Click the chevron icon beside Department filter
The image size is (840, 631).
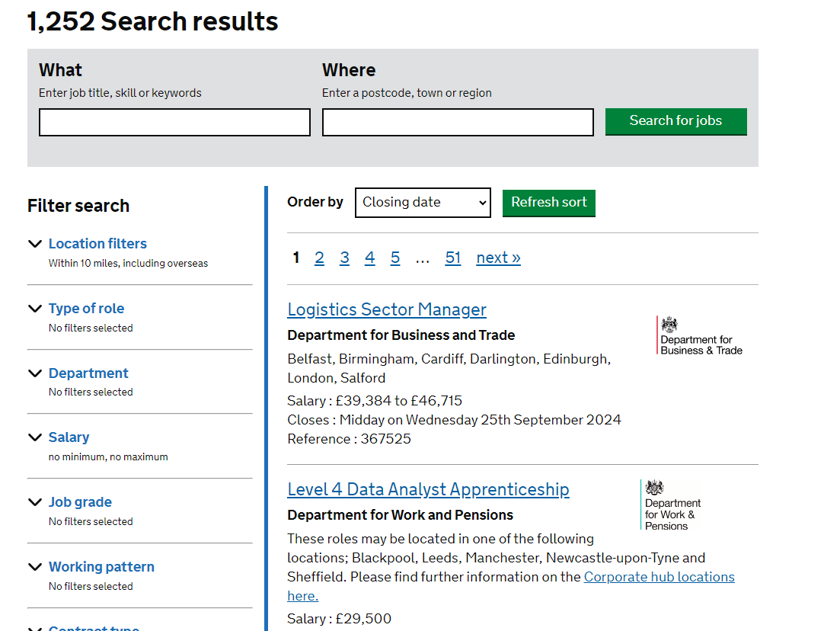(35, 373)
